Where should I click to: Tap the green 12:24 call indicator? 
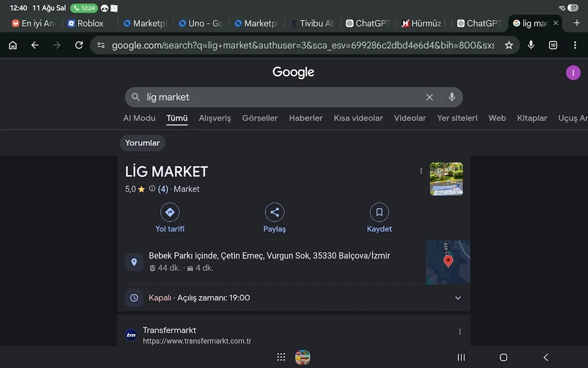pos(84,8)
